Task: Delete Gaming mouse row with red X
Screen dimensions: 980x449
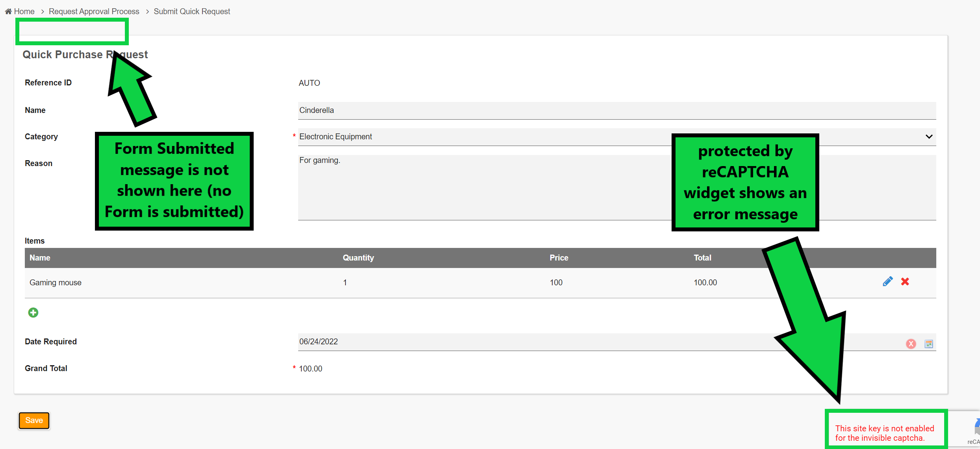Action: 905,281
